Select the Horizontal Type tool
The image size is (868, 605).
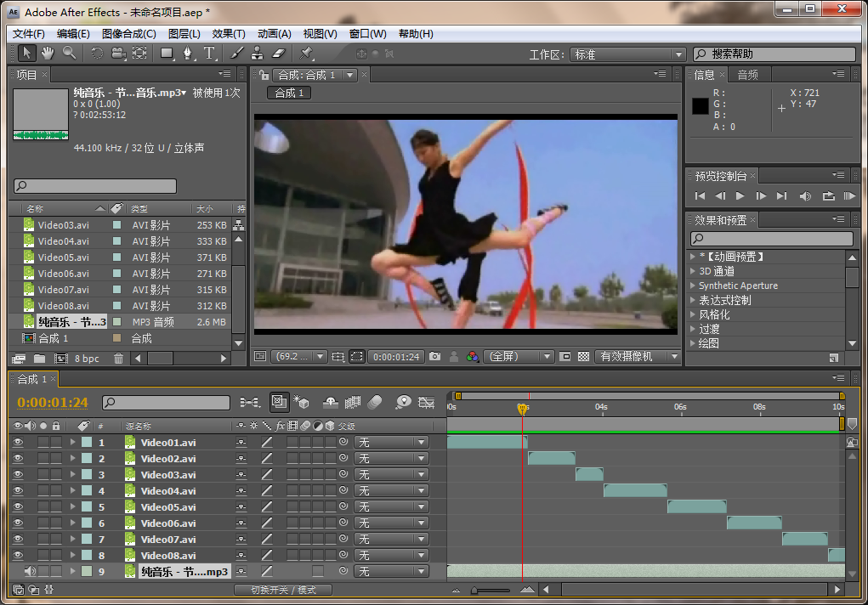point(210,54)
